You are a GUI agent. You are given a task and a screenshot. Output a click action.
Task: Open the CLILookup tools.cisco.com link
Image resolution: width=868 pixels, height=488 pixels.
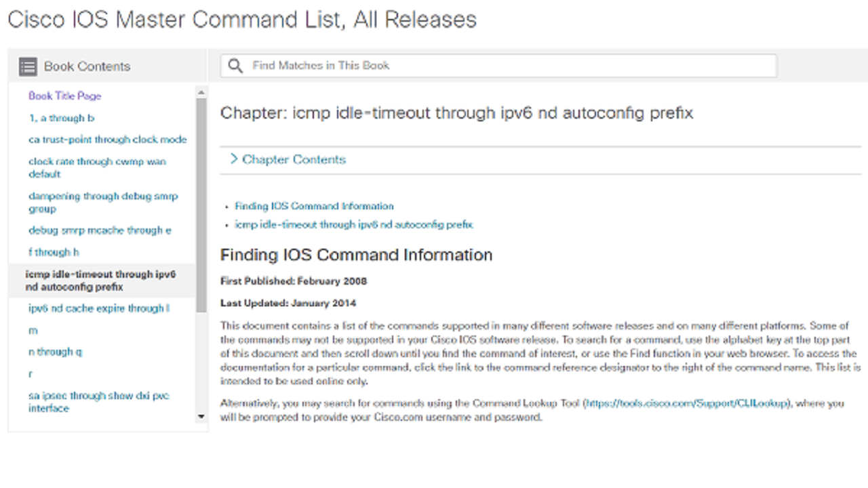pos(687,403)
